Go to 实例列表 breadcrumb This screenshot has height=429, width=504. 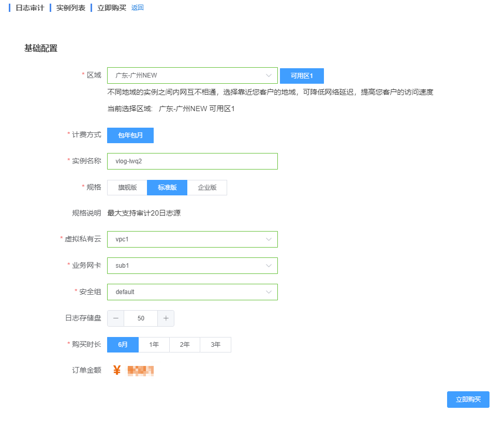pyautogui.click(x=71, y=8)
